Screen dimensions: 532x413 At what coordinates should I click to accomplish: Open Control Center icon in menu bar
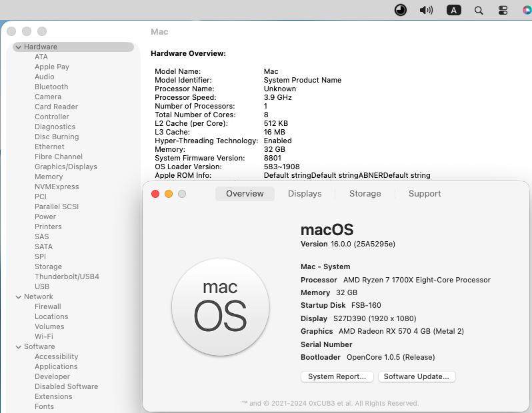(x=503, y=11)
